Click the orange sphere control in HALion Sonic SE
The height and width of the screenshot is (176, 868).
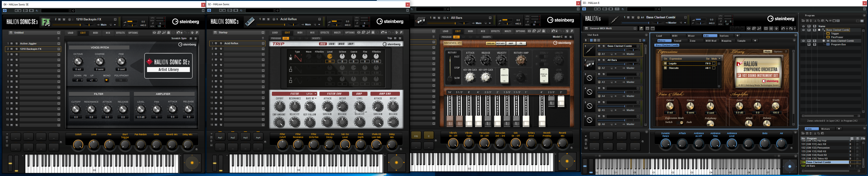(192, 163)
